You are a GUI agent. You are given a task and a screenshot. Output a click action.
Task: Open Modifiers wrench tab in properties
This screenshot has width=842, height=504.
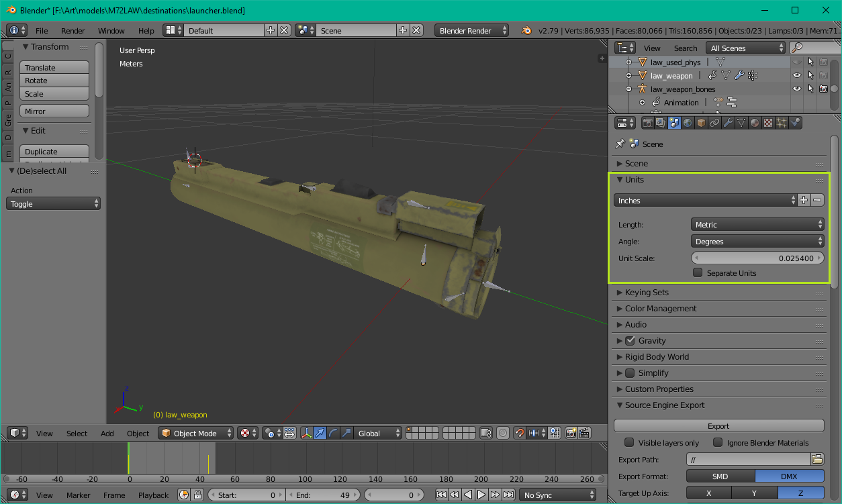tap(728, 123)
